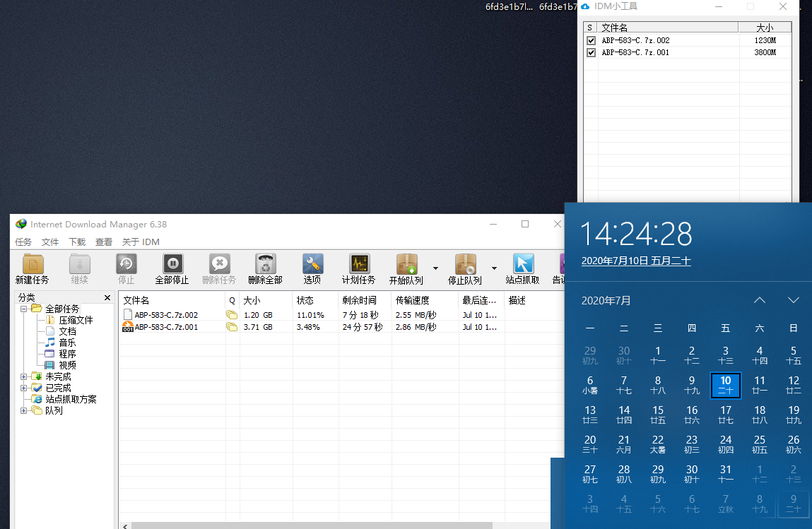The width and height of the screenshot is (812, 529).
Task: Click the 24 分 57 秒 remaining time
Action: pyautogui.click(x=363, y=327)
